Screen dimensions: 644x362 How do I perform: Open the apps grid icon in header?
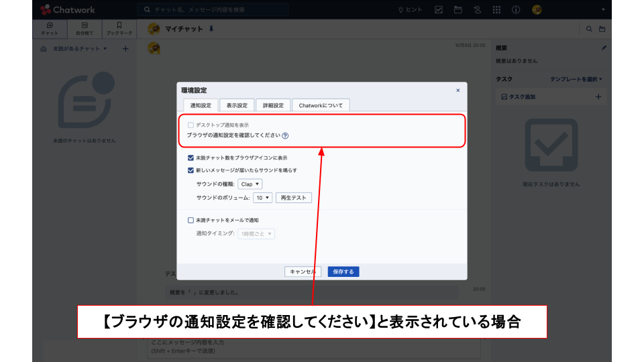pos(496,10)
